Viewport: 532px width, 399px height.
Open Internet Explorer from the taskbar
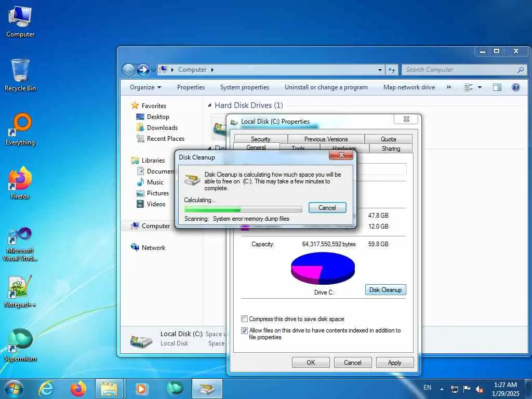point(46,389)
